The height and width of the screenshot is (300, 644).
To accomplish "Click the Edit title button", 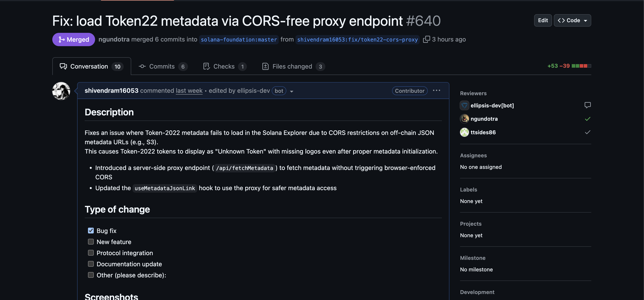I will point(543,20).
